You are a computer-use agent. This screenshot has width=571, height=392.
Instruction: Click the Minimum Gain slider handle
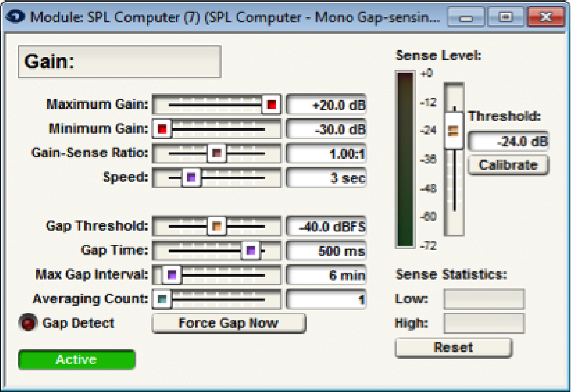point(162,129)
